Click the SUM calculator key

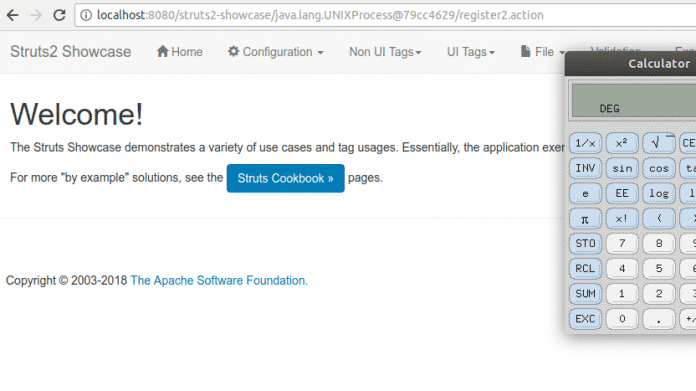[585, 294]
